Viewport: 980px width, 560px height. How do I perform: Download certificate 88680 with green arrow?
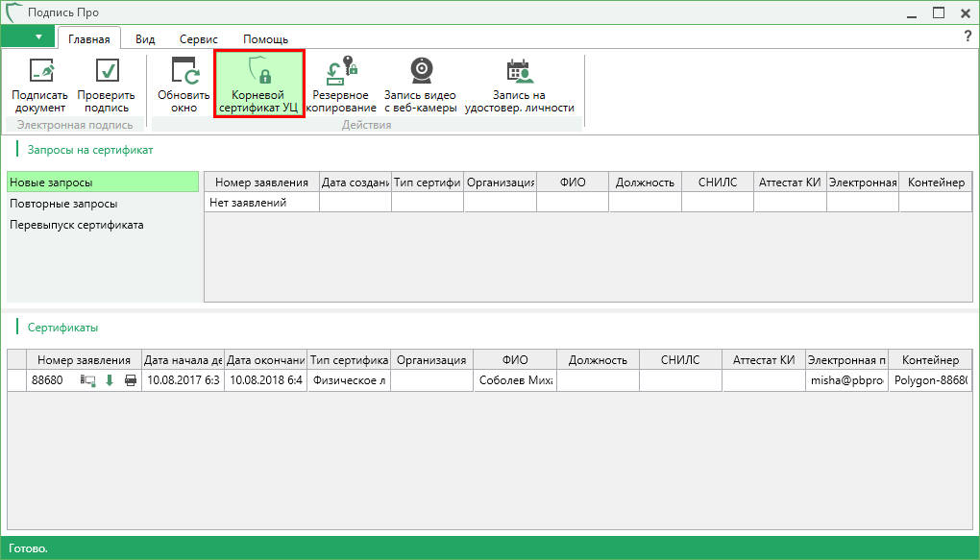110,380
